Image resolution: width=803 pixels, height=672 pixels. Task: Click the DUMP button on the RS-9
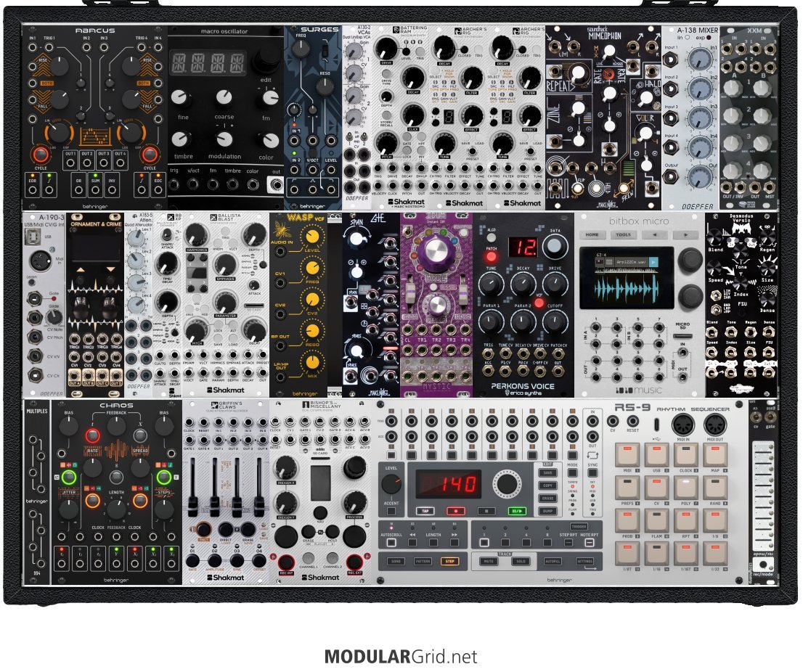(547, 511)
